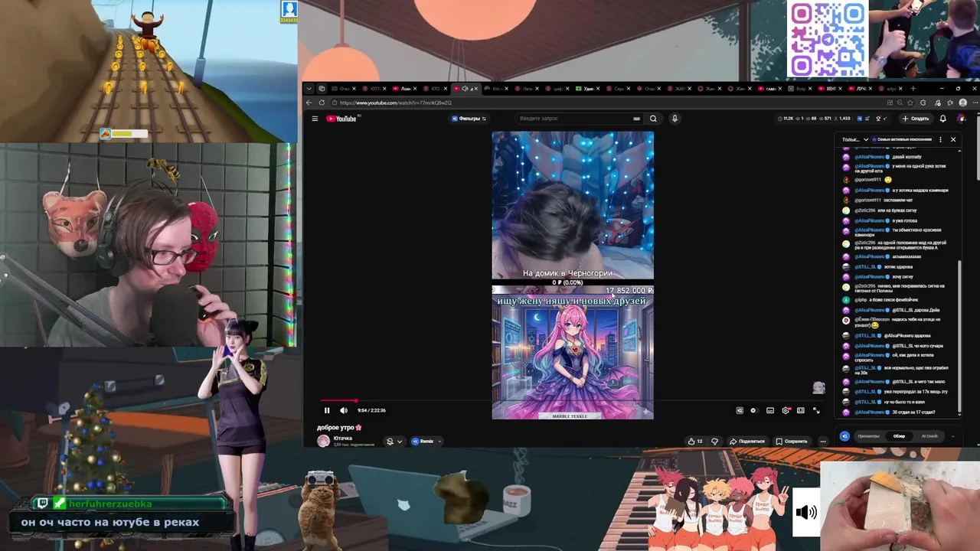Screen dimensions: 980x551
Task: Dislike the video with thumbs down
Action: tap(715, 441)
